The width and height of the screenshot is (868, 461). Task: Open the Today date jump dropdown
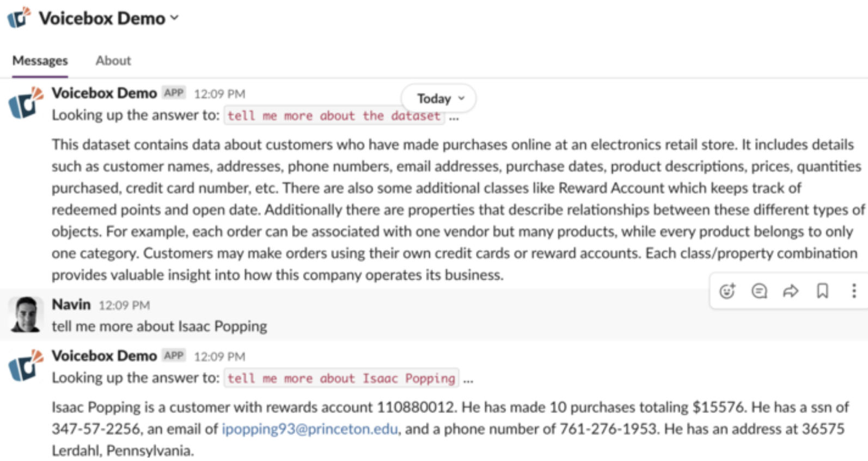coord(439,99)
